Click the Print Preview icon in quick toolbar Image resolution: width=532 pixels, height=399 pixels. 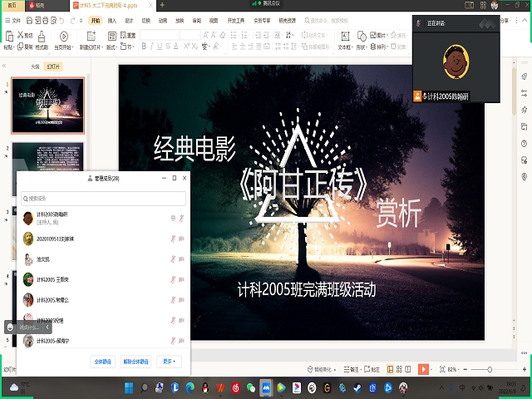(x=53, y=21)
